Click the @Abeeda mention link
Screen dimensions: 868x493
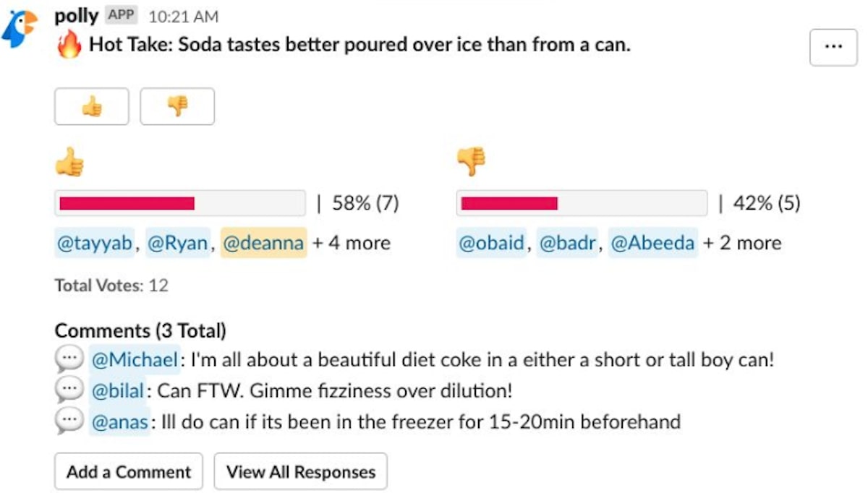point(653,243)
